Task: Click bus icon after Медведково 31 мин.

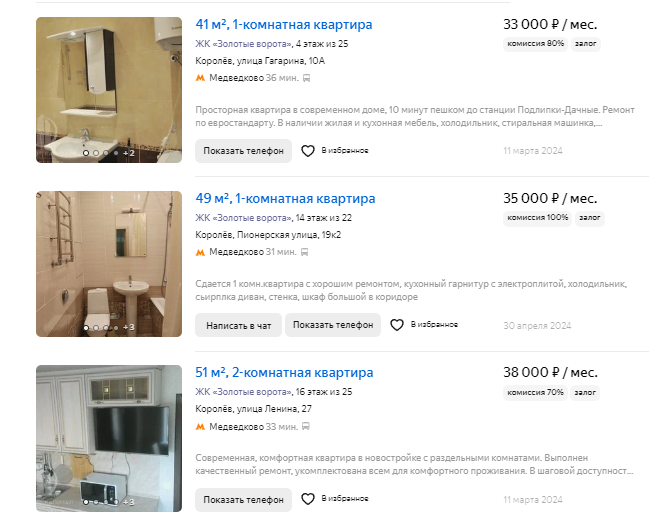Action: pos(304,252)
